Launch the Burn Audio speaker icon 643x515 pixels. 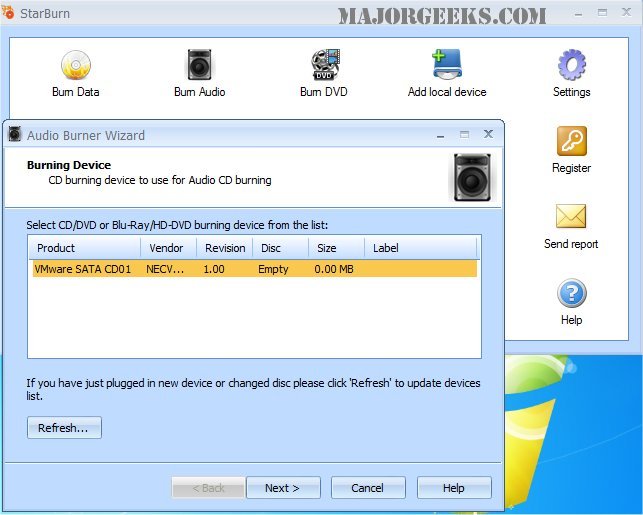click(x=199, y=64)
